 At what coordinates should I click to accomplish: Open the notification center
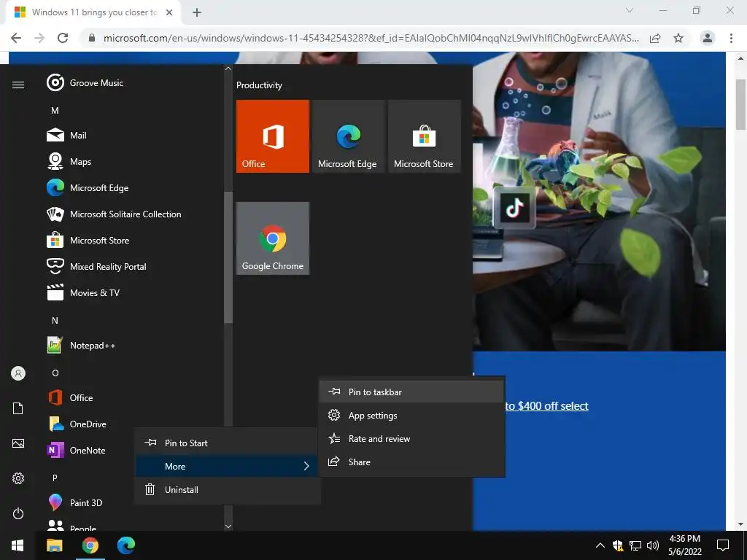click(723, 545)
